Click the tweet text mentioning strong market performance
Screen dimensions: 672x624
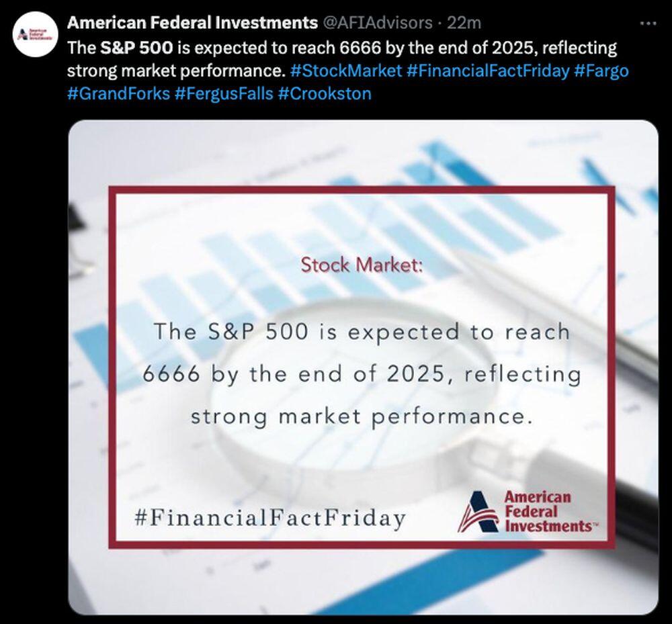coord(171,71)
